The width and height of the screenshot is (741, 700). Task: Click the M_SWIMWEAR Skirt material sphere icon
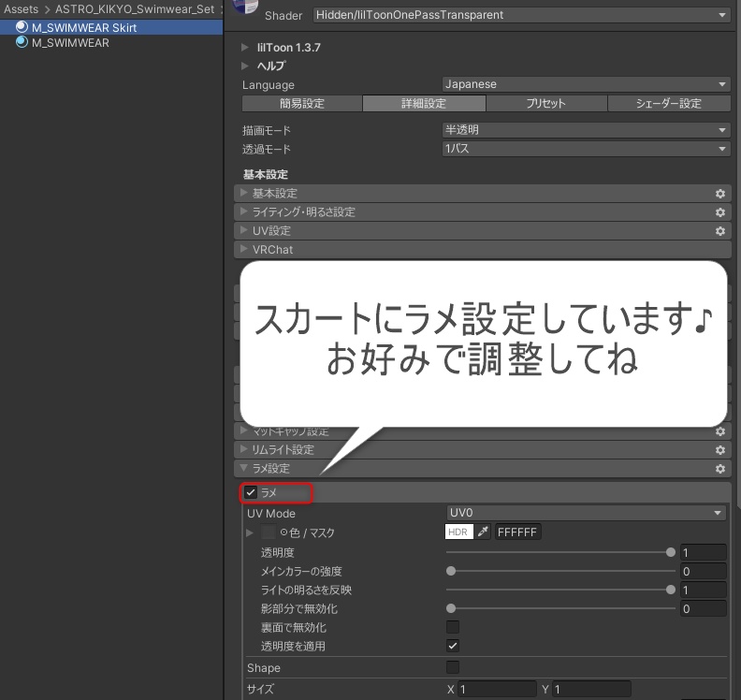click(x=22, y=27)
